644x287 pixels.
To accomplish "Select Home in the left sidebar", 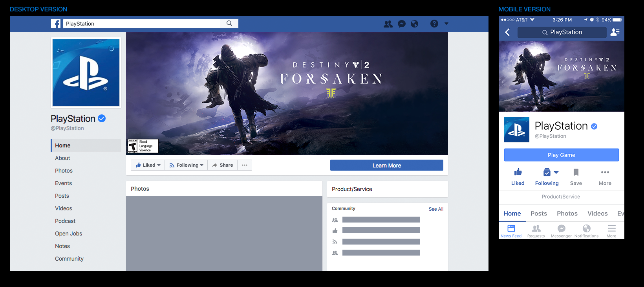I will pos(86,145).
